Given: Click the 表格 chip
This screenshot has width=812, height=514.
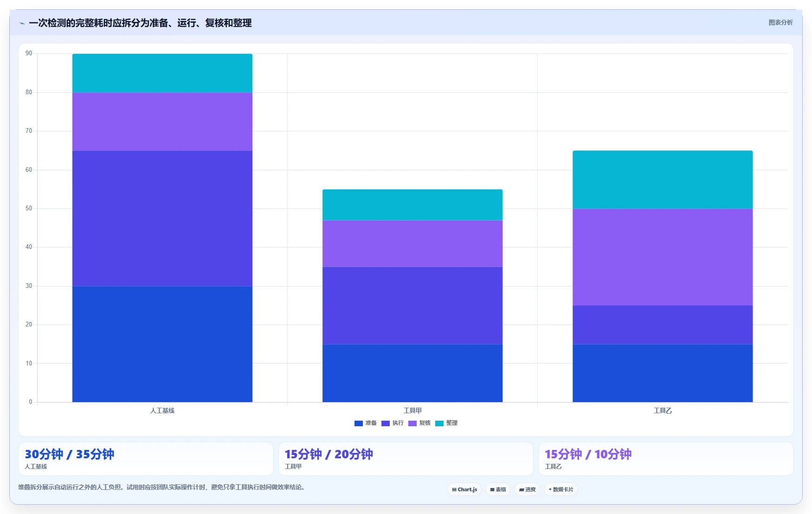Looking at the screenshot, I should click(498, 489).
